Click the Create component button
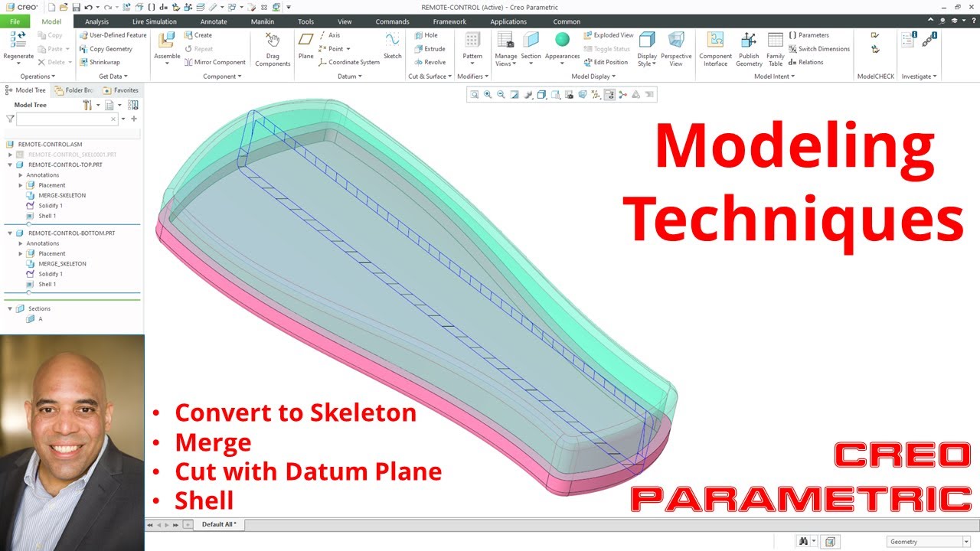Image resolution: width=980 pixels, height=551 pixels. (198, 35)
